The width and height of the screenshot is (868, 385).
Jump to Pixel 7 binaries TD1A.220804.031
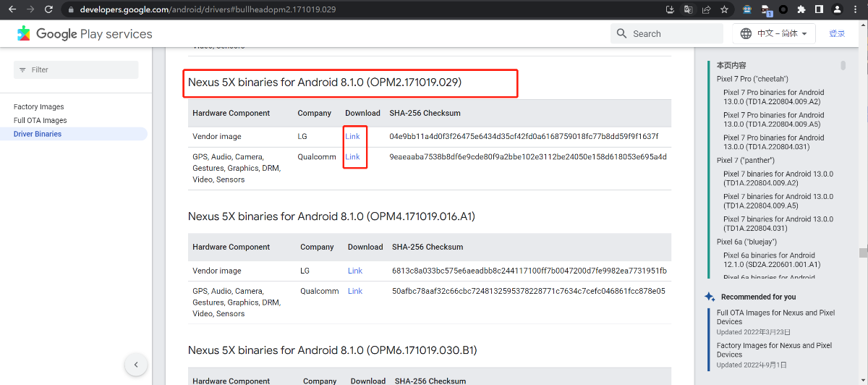(778, 224)
